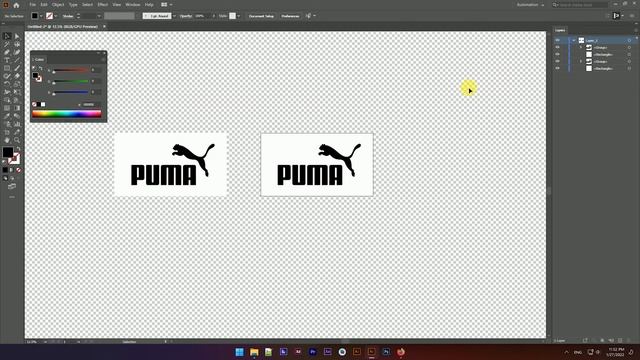Select the Paintbrush tool
The width and height of the screenshot is (640, 360).
17,68
